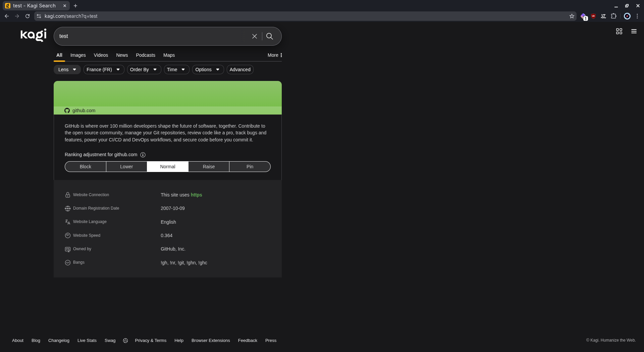Click the magnifying glass search icon
The height and width of the screenshot is (352, 644).
pyautogui.click(x=270, y=36)
